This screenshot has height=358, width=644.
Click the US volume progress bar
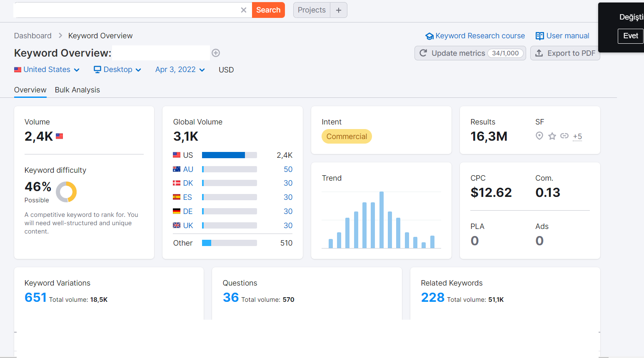pyautogui.click(x=230, y=155)
